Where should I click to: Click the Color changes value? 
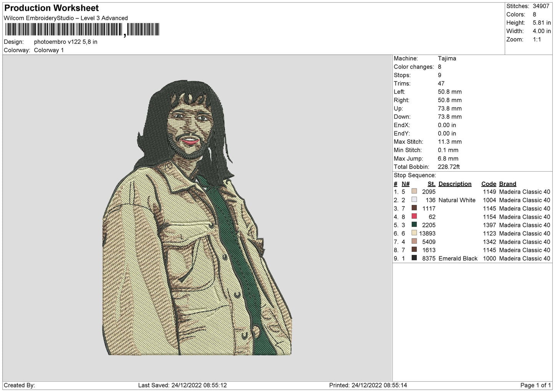pyautogui.click(x=440, y=67)
